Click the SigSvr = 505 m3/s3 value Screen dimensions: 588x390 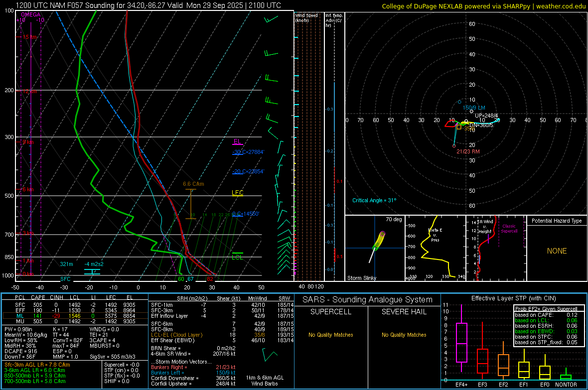coord(113,357)
